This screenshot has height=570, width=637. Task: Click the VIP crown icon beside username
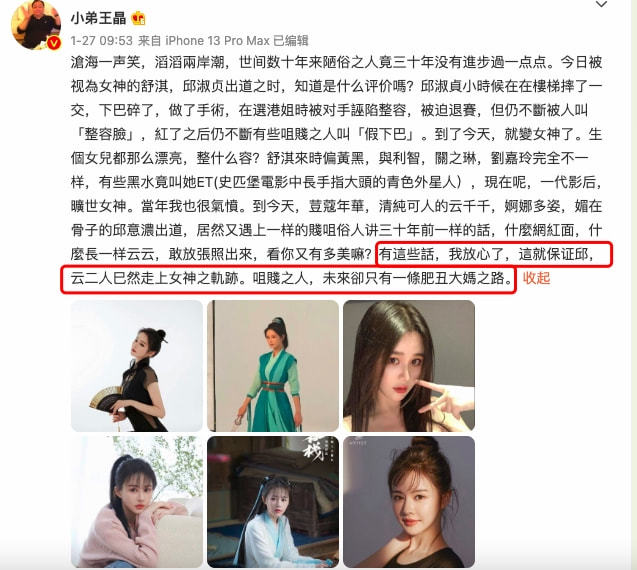138,18
